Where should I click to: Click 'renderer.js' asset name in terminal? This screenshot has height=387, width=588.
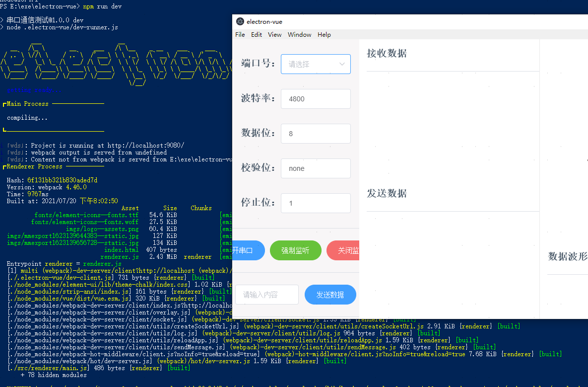pyautogui.click(x=120, y=257)
